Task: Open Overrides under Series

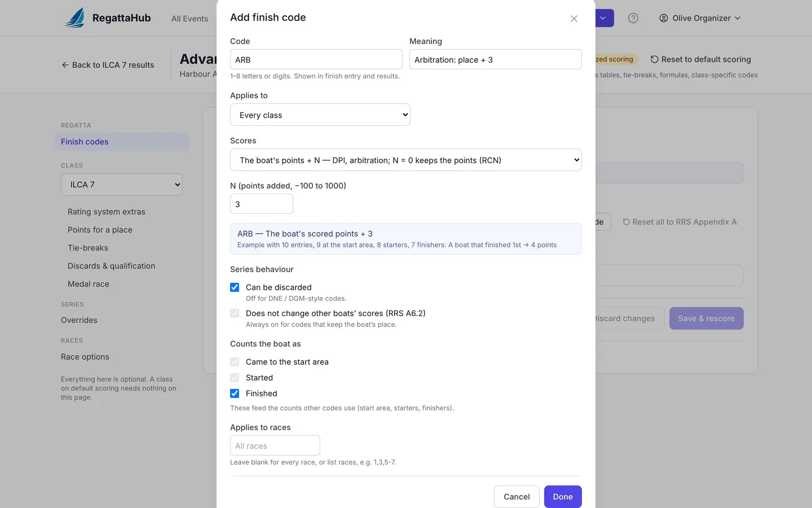Action: pyautogui.click(x=79, y=320)
